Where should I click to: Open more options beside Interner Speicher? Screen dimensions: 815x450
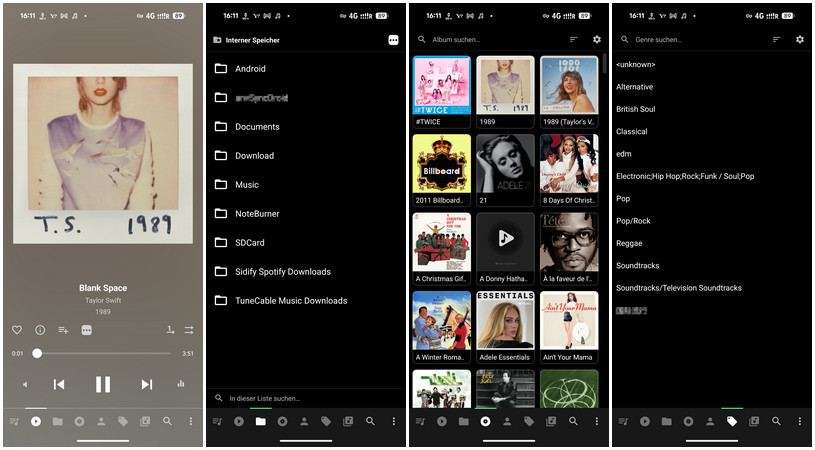[393, 40]
